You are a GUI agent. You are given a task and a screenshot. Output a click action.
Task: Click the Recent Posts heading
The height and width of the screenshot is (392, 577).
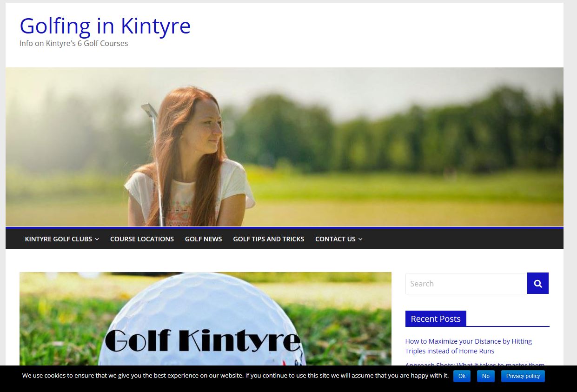tap(435, 319)
